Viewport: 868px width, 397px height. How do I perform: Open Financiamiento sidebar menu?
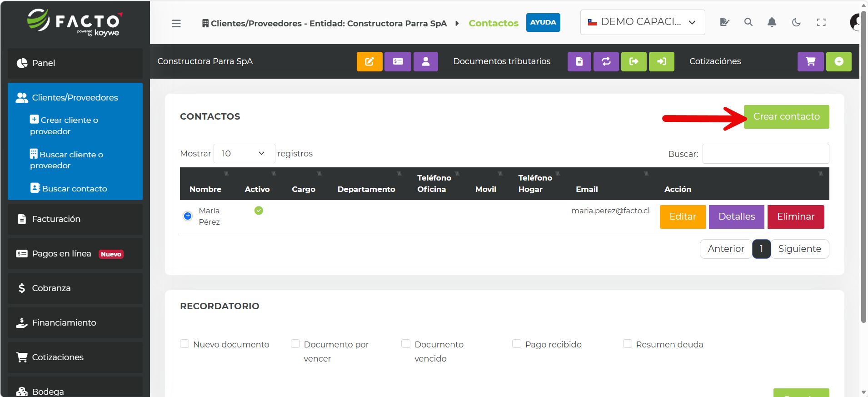(75, 323)
